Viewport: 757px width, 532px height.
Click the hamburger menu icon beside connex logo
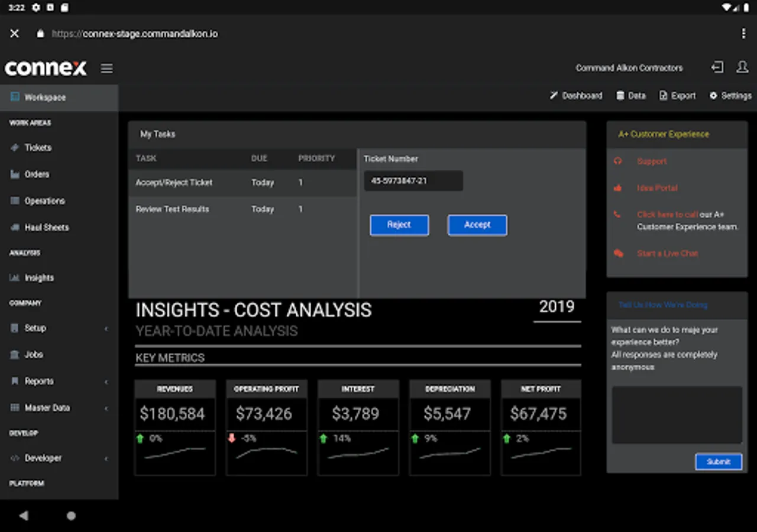point(106,69)
